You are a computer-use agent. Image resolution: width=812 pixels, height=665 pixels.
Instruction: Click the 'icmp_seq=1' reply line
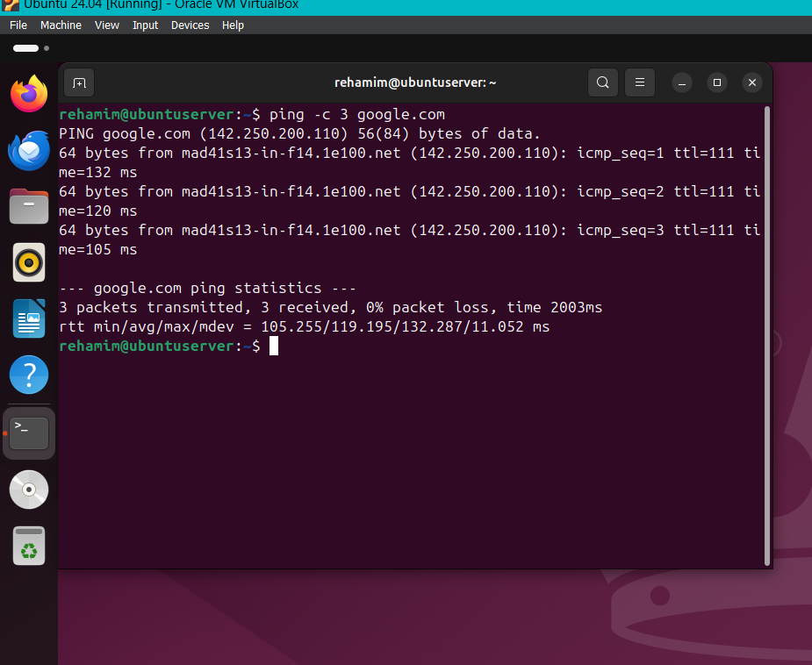tap(410, 154)
